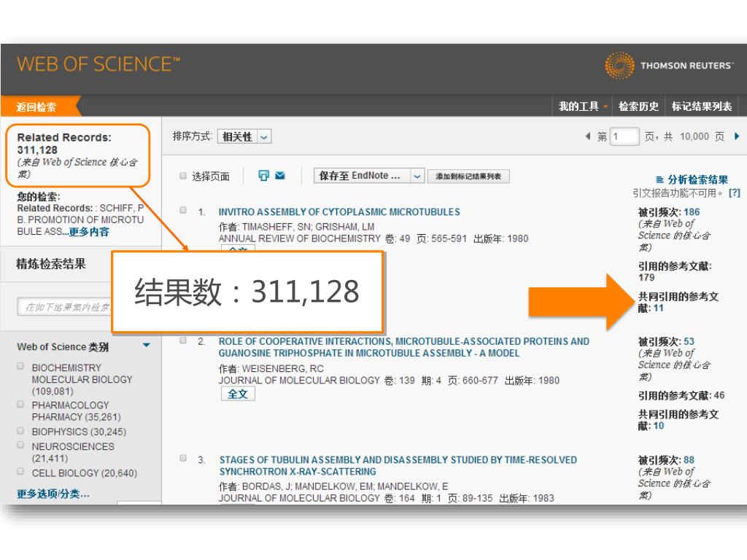Click shared references count 10

659,426
